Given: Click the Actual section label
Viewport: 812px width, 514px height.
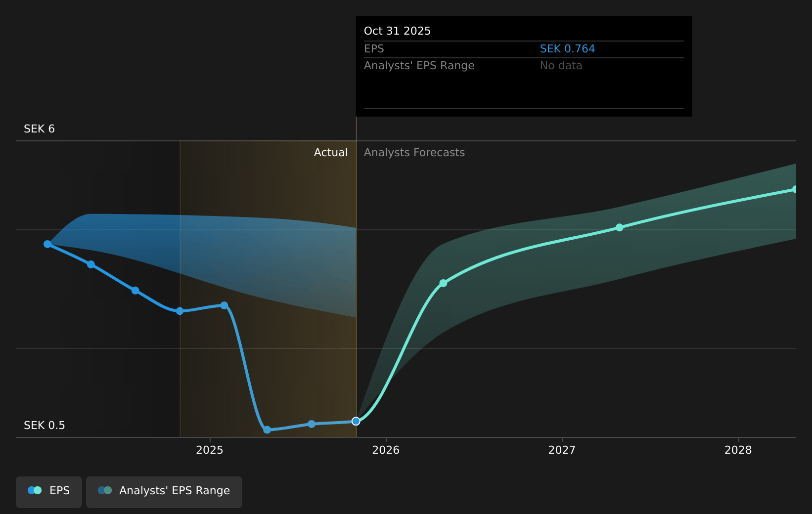Looking at the screenshot, I should 330,153.
